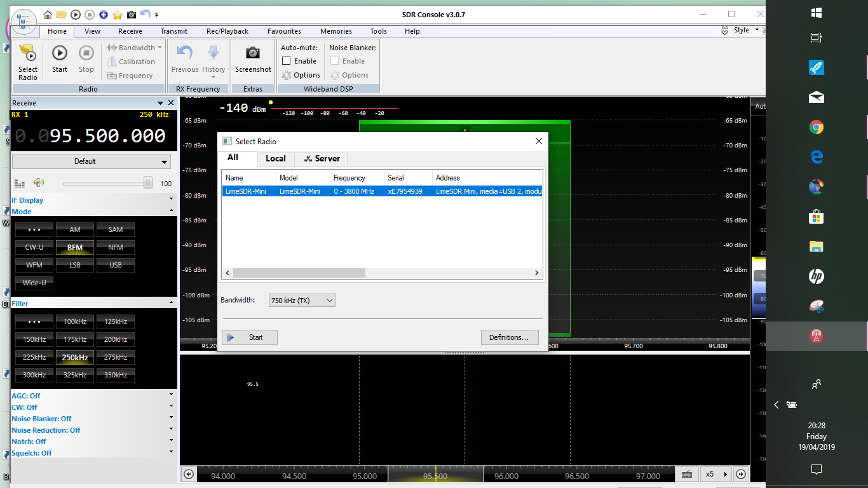Open the Default profile dropdown in Receive panel
Image resolution: width=868 pixels, height=488 pixels.
click(x=91, y=161)
